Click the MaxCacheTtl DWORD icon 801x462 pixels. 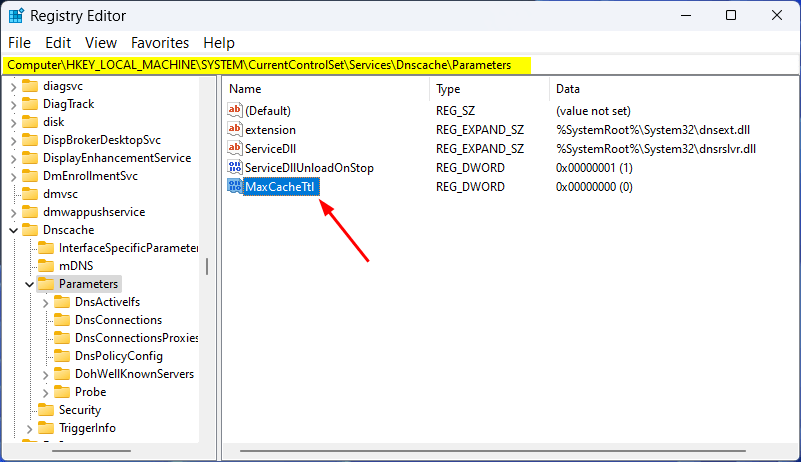234,186
